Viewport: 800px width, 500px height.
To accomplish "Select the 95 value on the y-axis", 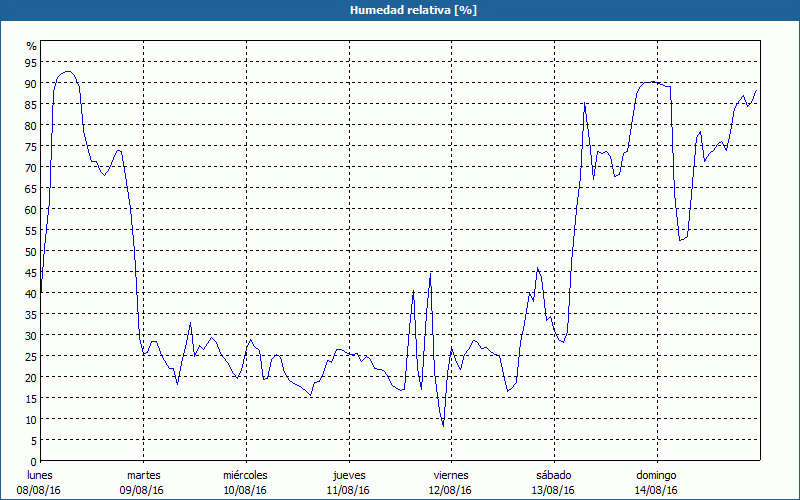I will click(31, 63).
